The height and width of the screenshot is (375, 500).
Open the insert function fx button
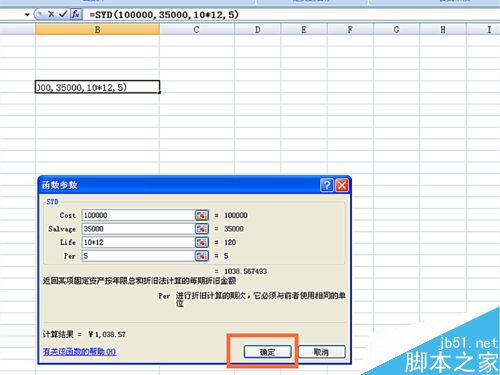tap(76, 14)
